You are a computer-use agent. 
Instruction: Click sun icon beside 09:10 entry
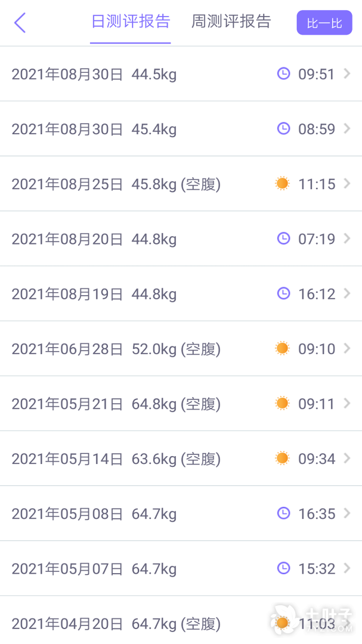(282, 348)
